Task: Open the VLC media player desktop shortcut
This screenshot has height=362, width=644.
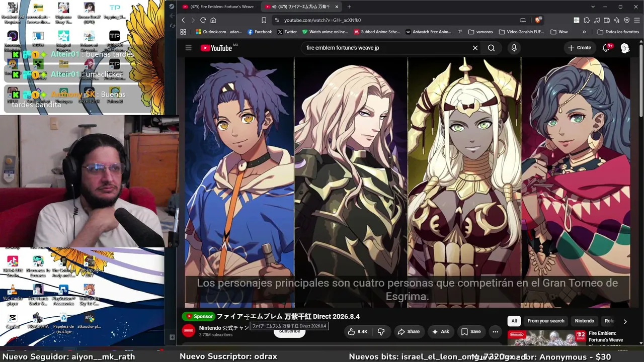Action: [13, 294]
